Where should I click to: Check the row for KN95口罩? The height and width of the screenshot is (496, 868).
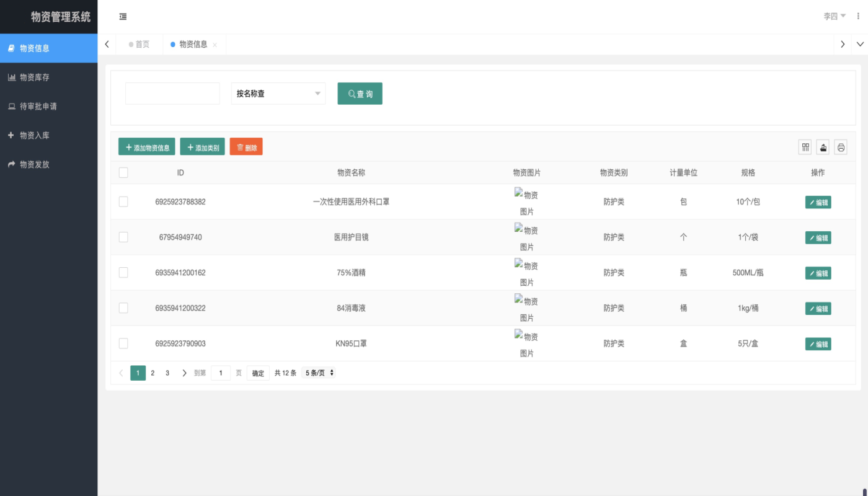pyautogui.click(x=123, y=343)
